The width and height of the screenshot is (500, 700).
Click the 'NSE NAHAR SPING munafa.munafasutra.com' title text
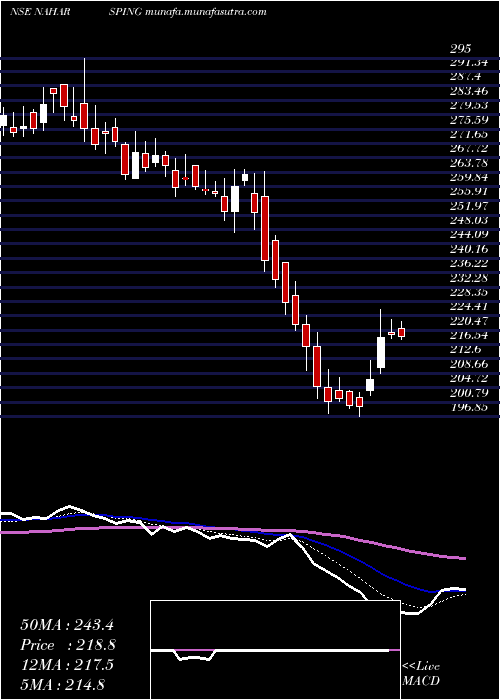(138, 12)
